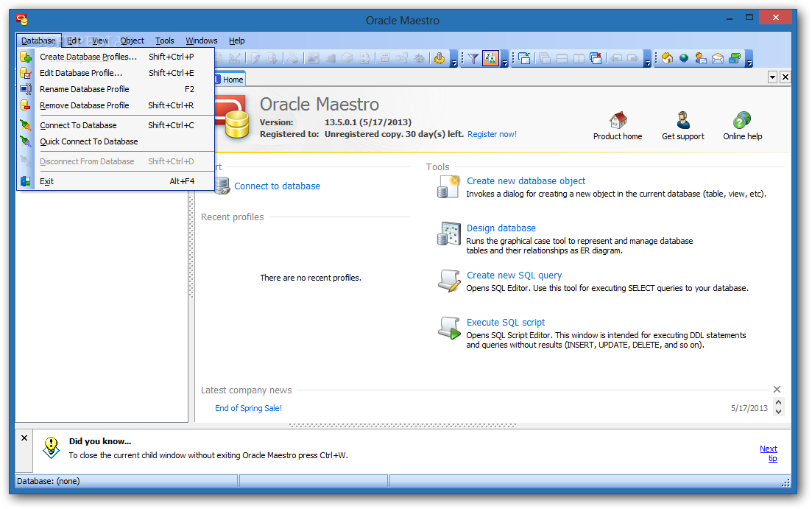Viewport: 812px width, 509px height.
Task: Close the Did you know tip panel
Action: pos(24,438)
